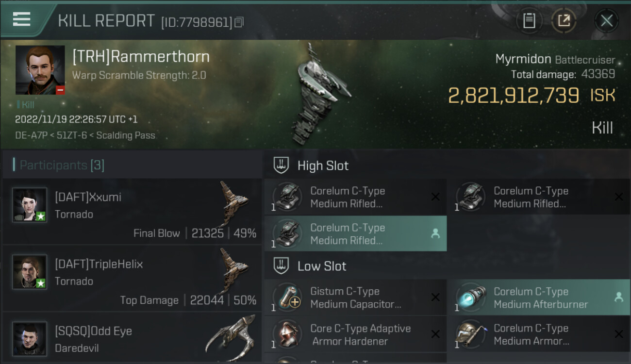Open the clipboard notes icon
The height and width of the screenshot is (364, 631).
pos(529,20)
